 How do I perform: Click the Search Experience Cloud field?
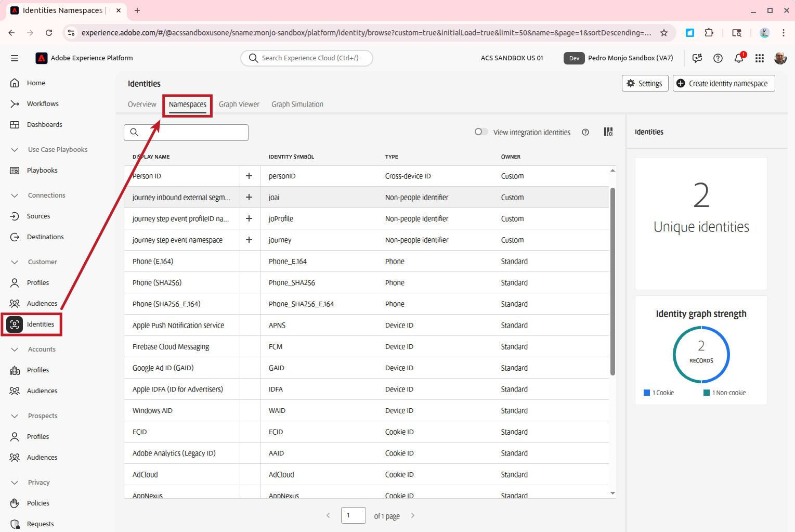(x=307, y=58)
